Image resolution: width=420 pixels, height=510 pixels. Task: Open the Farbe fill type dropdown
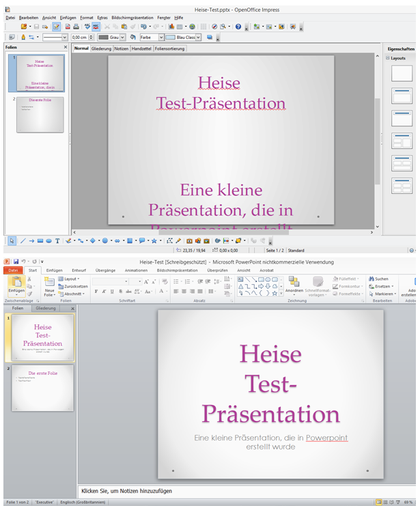(x=161, y=38)
